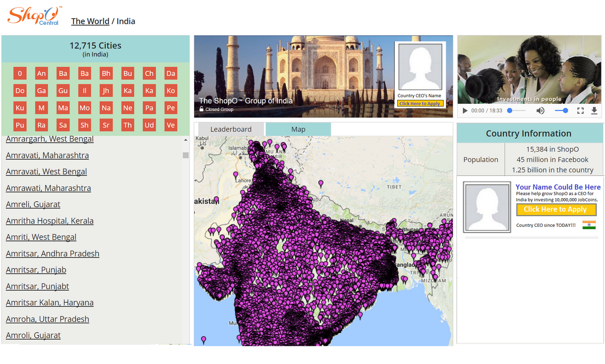
Task: Click the Pu city index button
Action: 20,125
